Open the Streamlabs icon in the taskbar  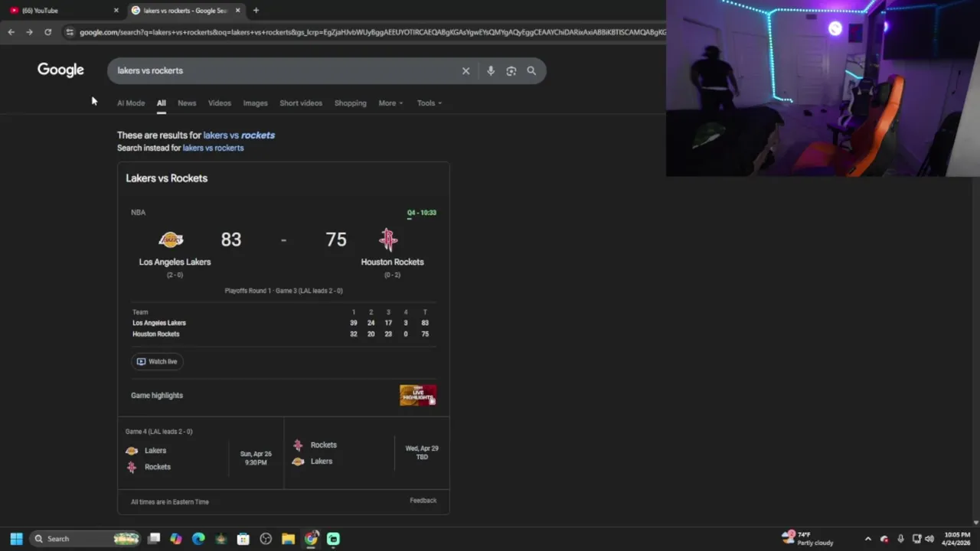[333, 539]
